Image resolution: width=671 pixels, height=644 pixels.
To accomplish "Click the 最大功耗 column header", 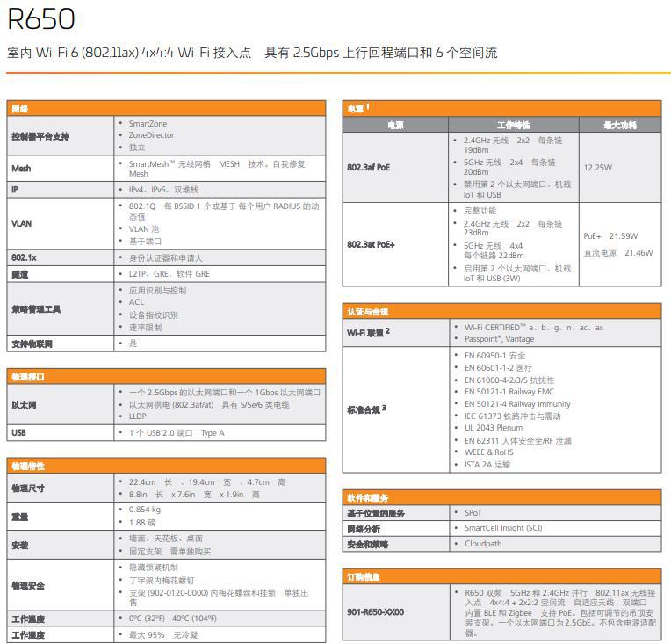I will pos(620,125).
